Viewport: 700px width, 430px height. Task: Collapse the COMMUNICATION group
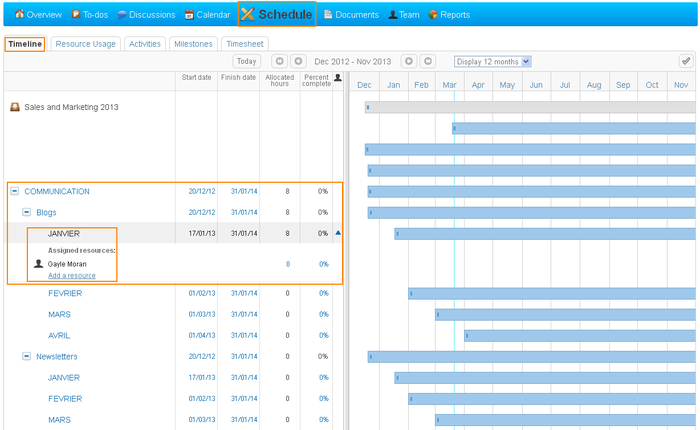click(x=15, y=191)
